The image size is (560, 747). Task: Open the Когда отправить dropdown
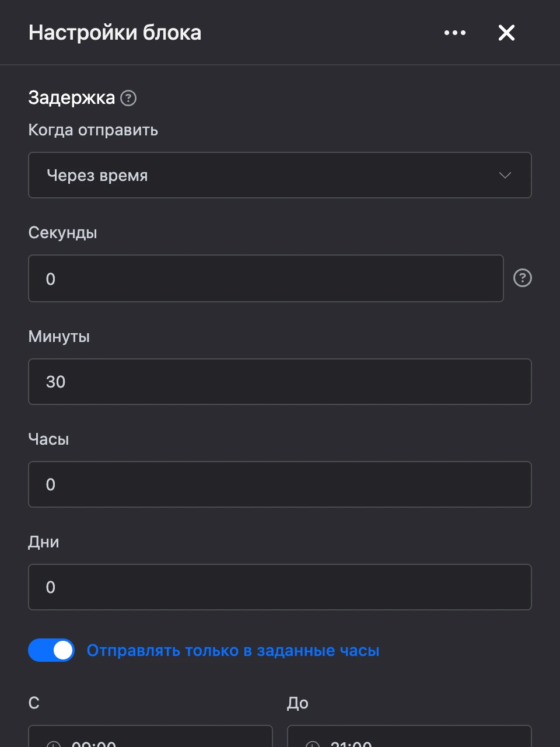(280, 175)
